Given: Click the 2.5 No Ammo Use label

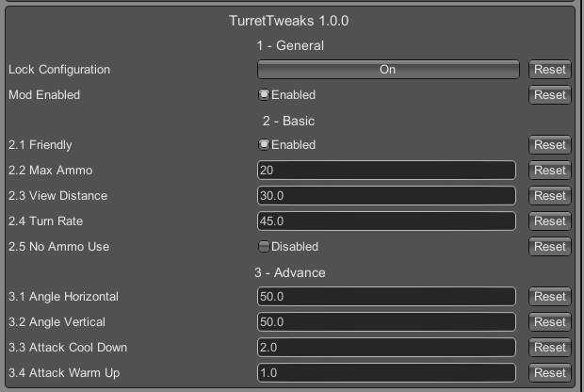Looking at the screenshot, I should (x=58, y=246).
